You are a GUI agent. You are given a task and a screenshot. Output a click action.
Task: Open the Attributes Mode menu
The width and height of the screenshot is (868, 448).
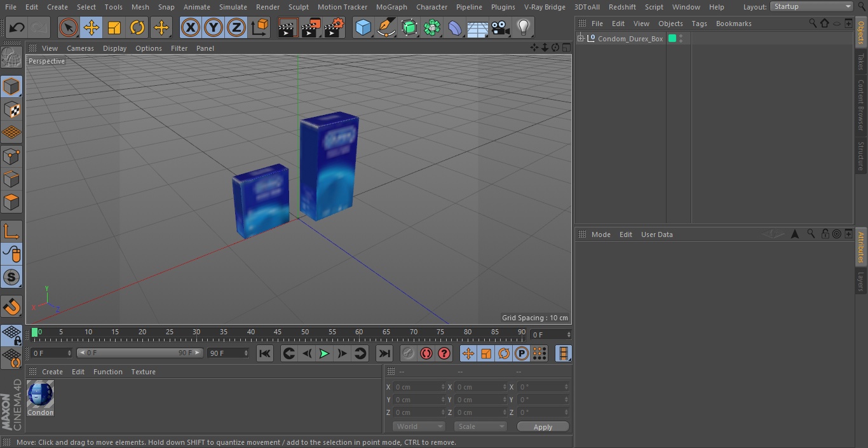600,234
